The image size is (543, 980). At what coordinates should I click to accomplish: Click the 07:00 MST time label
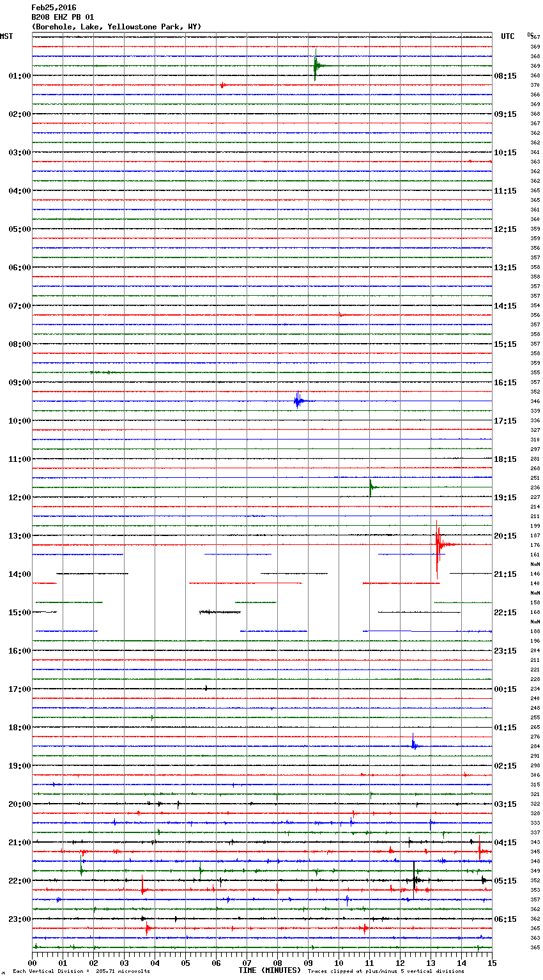(20, 306)
